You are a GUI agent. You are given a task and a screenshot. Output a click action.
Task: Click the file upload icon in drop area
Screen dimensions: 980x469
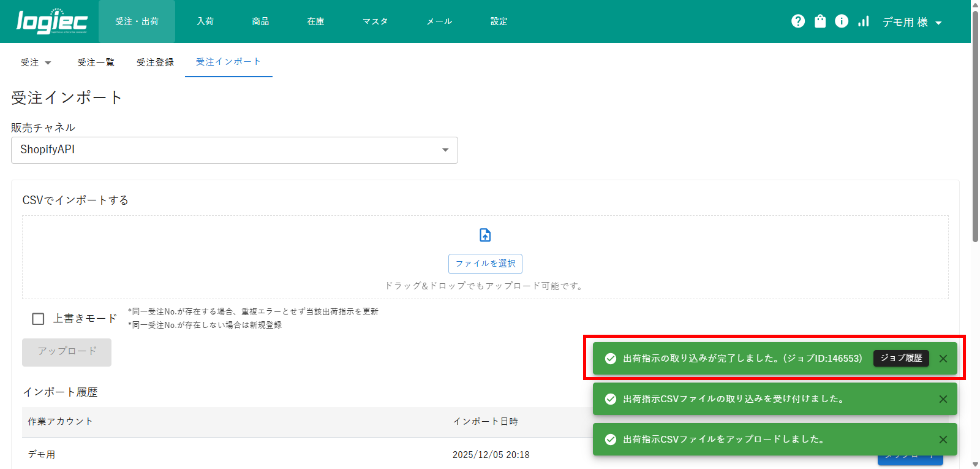click(x=485, y=235)
